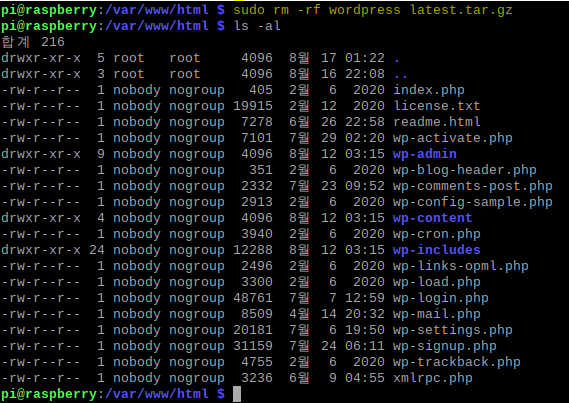
Task: Click the terminal cursor at the last prompt
Action: [237, 394]
